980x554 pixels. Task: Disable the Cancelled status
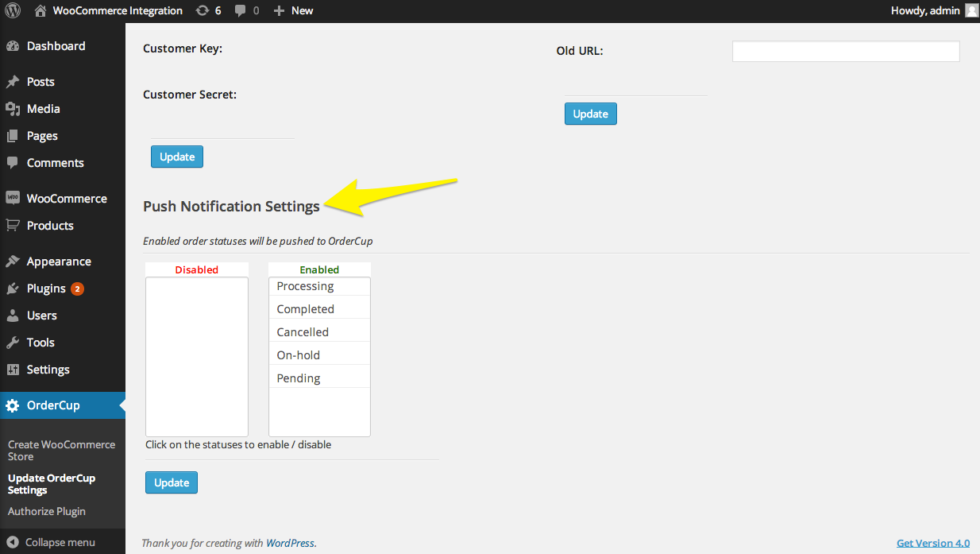(319, 332)
